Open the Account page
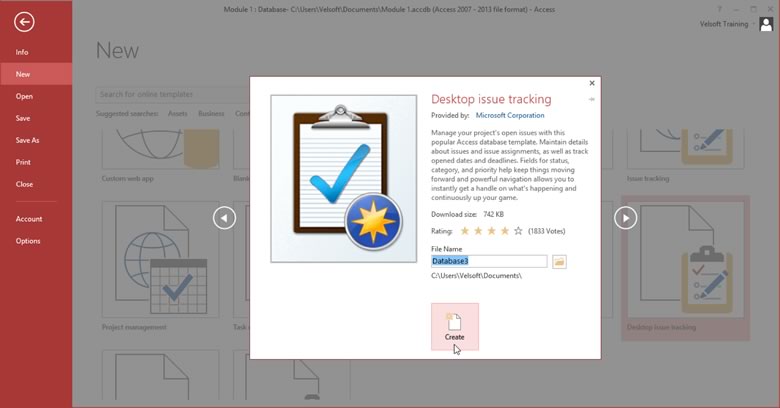 [28, 219]
